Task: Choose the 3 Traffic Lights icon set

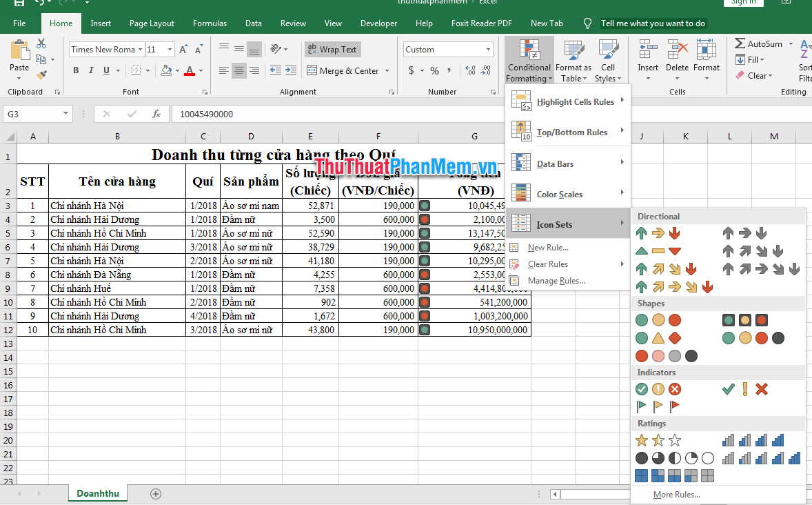Action: 658,319
